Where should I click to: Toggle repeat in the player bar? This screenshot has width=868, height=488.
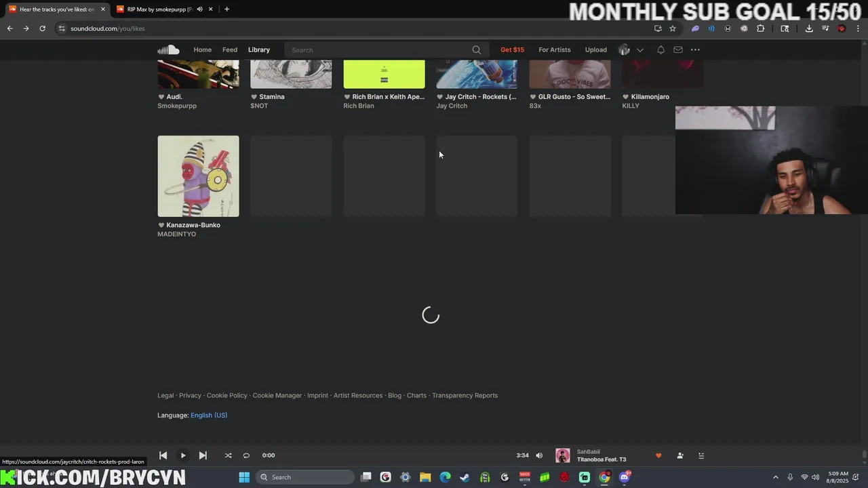point(246,455)
